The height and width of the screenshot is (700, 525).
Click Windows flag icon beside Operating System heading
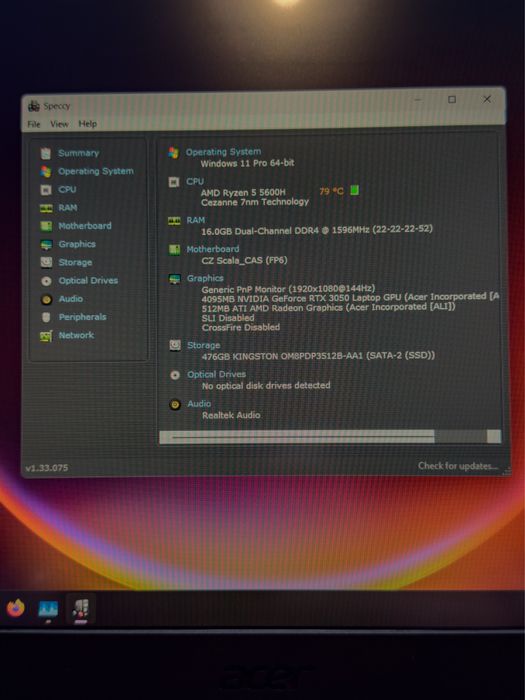click(x=174, y=153)
